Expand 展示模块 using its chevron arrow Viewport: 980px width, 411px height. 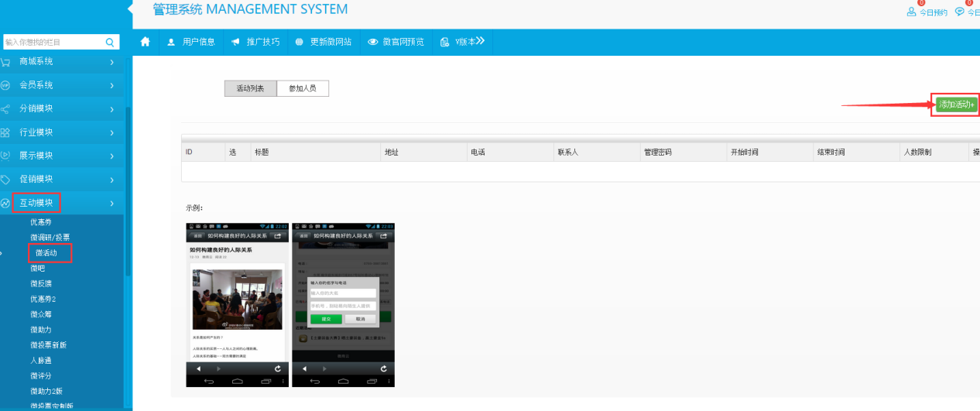click(111, 156)
